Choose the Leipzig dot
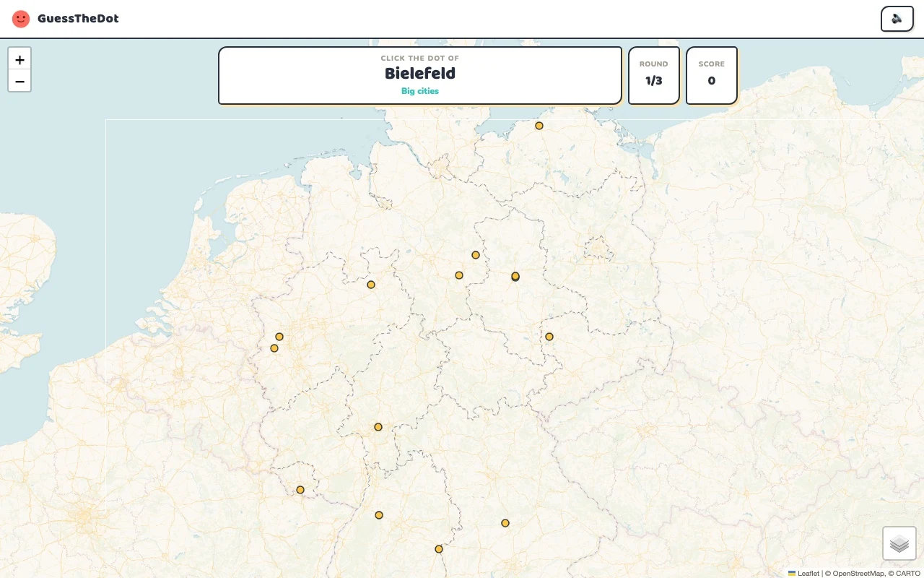The width and height of the screenshot is (924, 578). tap(549, 337)
